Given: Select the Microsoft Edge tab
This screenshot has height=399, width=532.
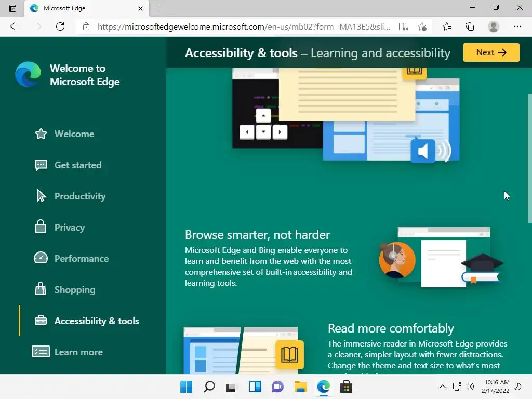Looking at the screenshot, I should click(x=87, y=8).
